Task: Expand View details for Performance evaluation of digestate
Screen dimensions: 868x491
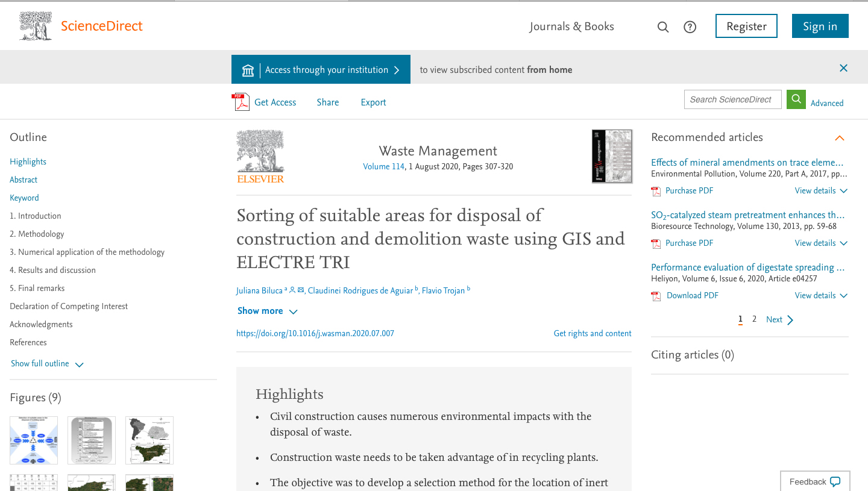Action: point(821,296)
